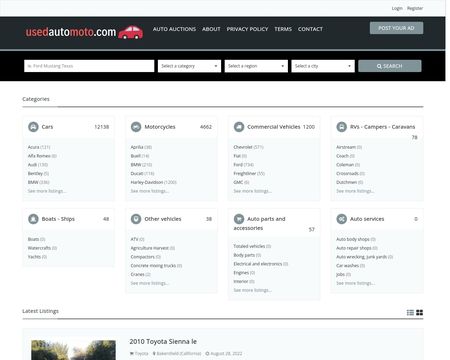Open the 2010 Toyota Sienna le listing

tap(163, 342)
